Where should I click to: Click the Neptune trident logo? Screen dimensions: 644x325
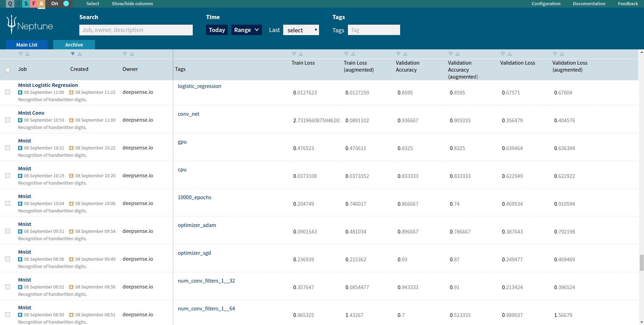pos(12,24)
